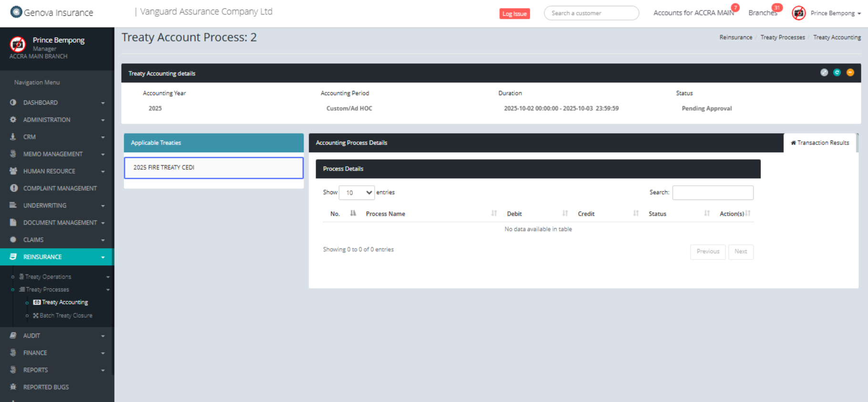
Task: Collapse panel using the orange minus icon
Action: pos(850,72)
